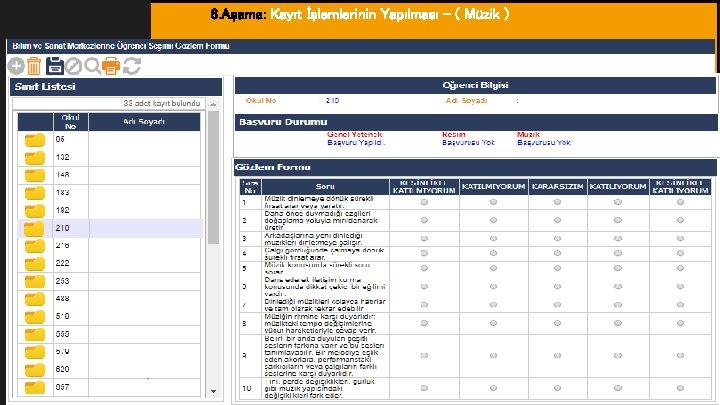720x405 pixels.
Task: Select Kesinlikle Katılıyorum for question 5
Action: (x=681, y=268)
